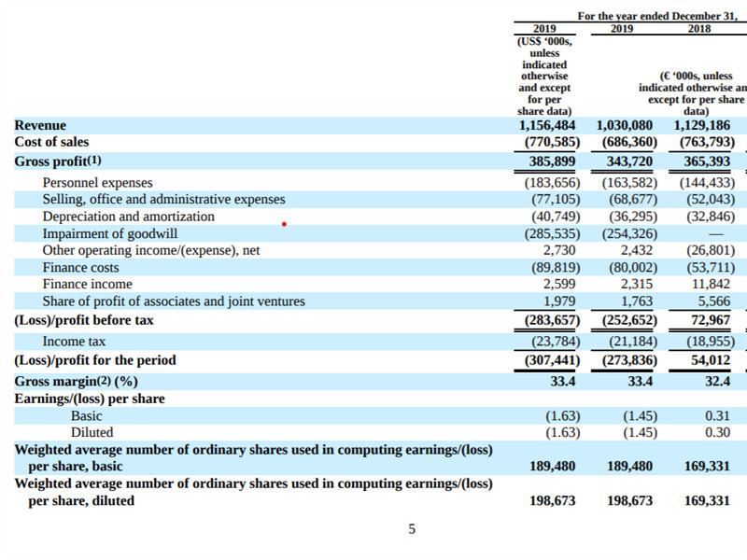
Task: Click the "Basic" row label
Action: (86, 415)
